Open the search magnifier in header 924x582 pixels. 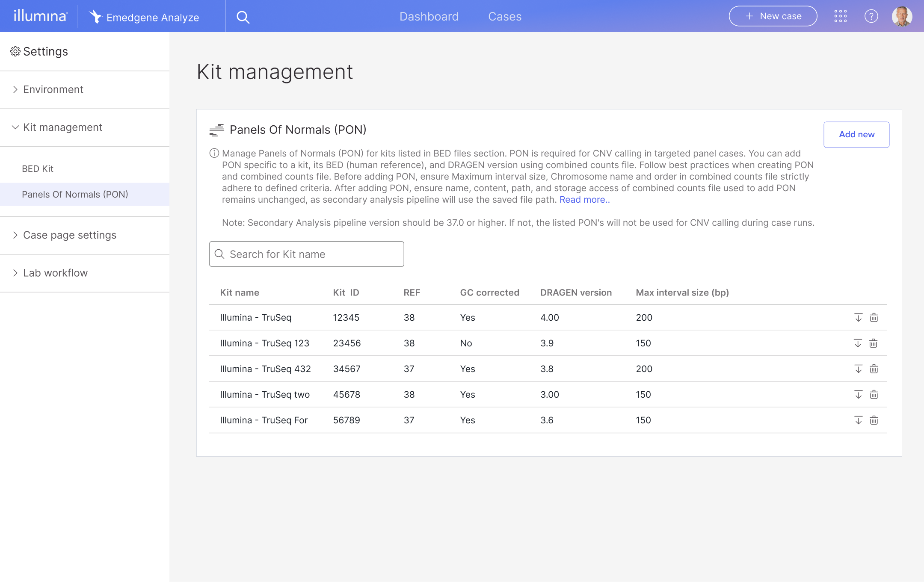coord(243,17)
